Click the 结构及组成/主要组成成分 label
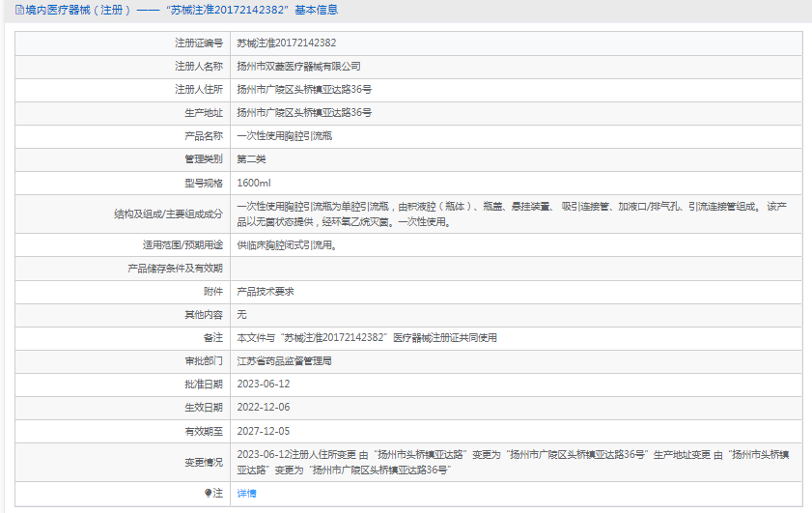Viewport: 812px width, 513px height. point(168,214)
